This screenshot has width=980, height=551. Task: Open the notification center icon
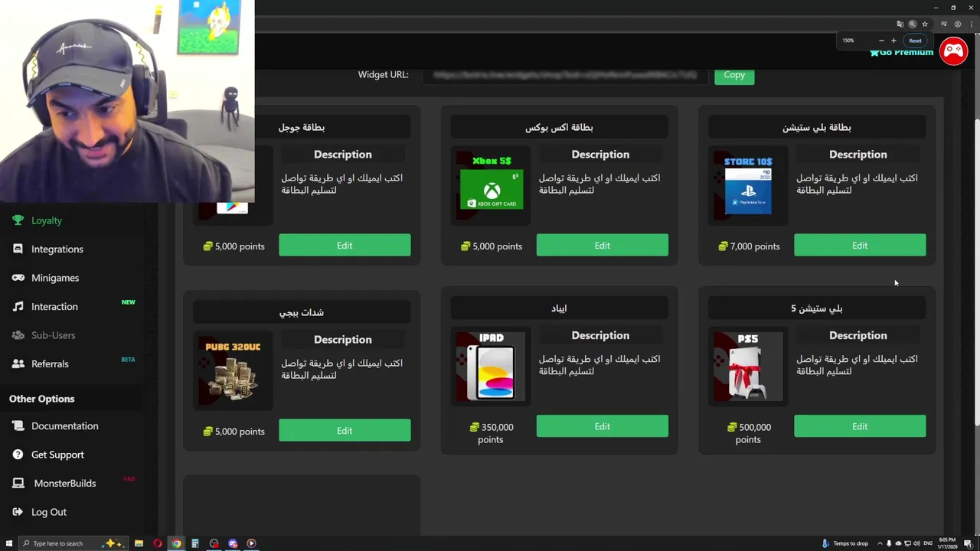(x=968, y=543)
